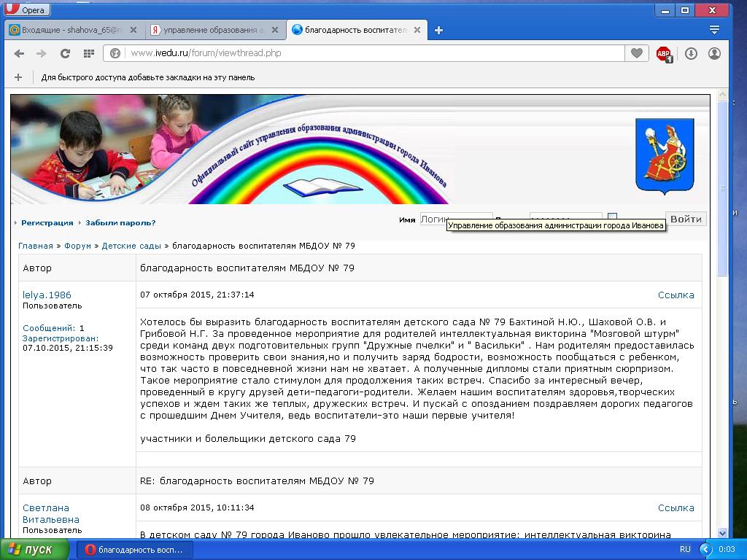Viewport: 747px width, 560px height.
Task: Click the address bar URL field
Action: (x=375, y=53)
